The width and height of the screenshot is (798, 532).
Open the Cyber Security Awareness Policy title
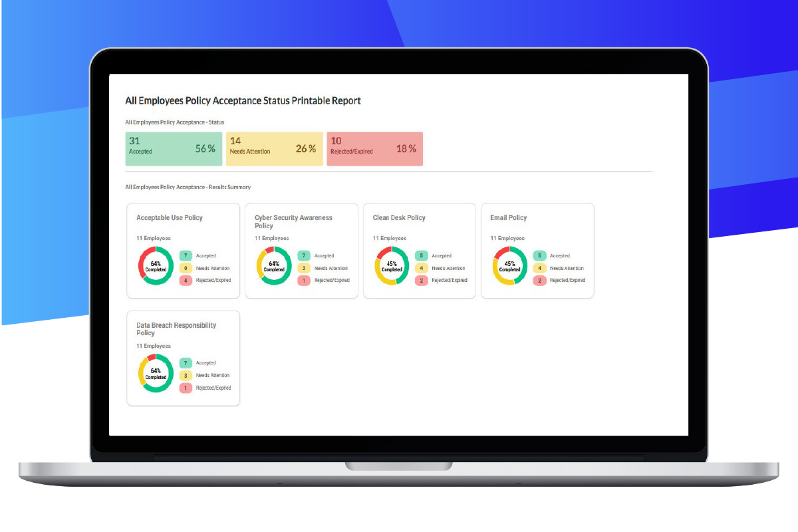[x=293, y=221]
